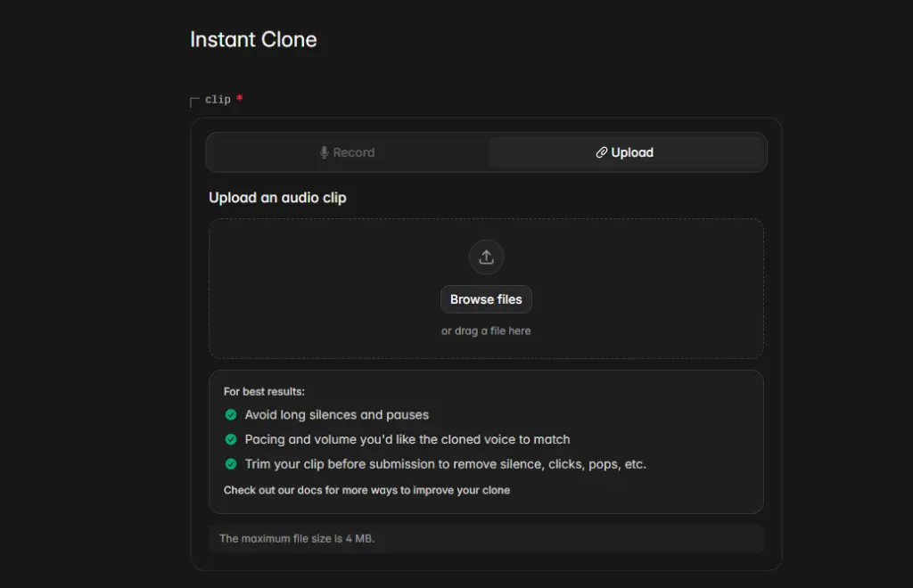Click the 'clip' field label
913x588 pixels.
pyautogui.click(x=217, y=100)
